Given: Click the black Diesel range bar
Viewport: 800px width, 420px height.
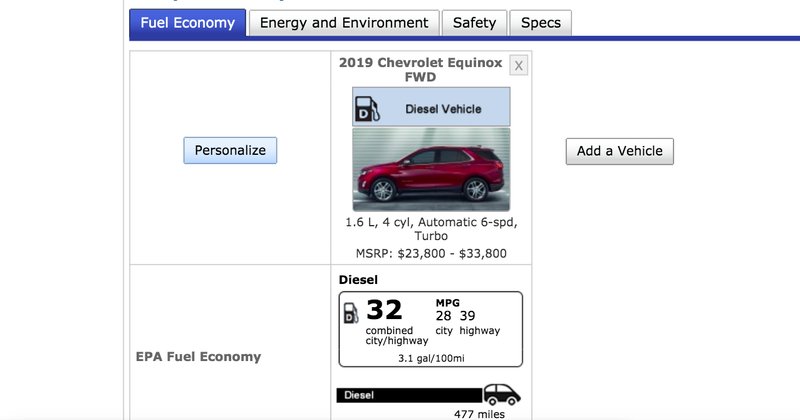Looking at the screenshot, I should (409, 395).
